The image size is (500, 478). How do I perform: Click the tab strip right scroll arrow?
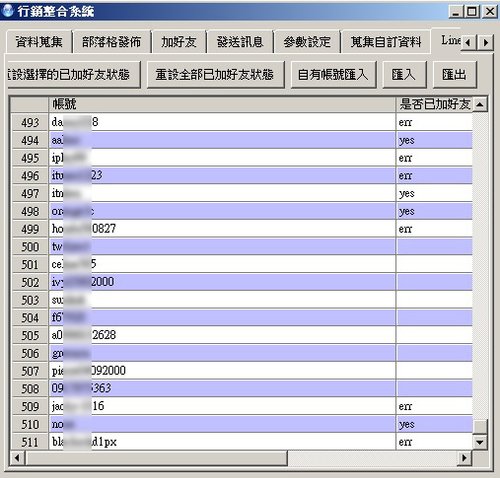click(485, 42)
